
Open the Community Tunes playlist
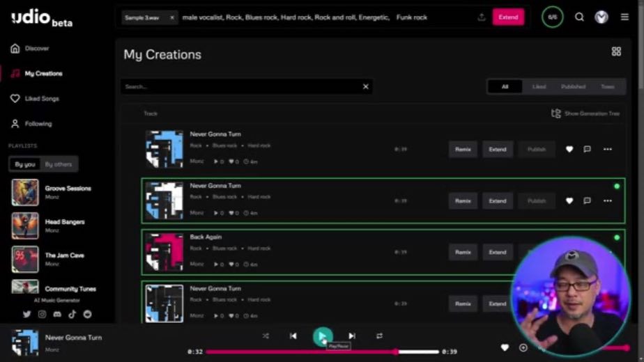click(54, 288)
